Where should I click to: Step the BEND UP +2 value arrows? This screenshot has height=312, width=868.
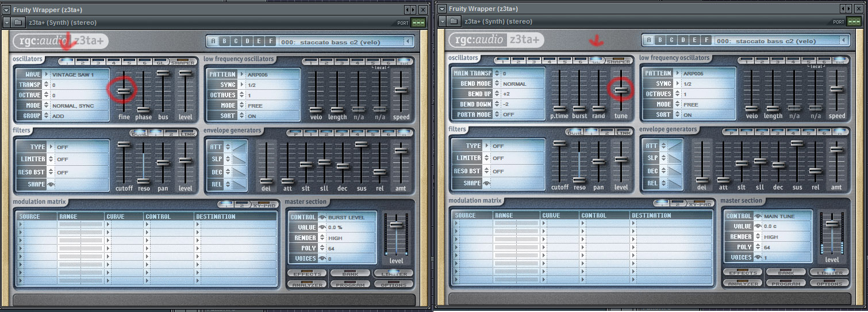click(497, 94)
